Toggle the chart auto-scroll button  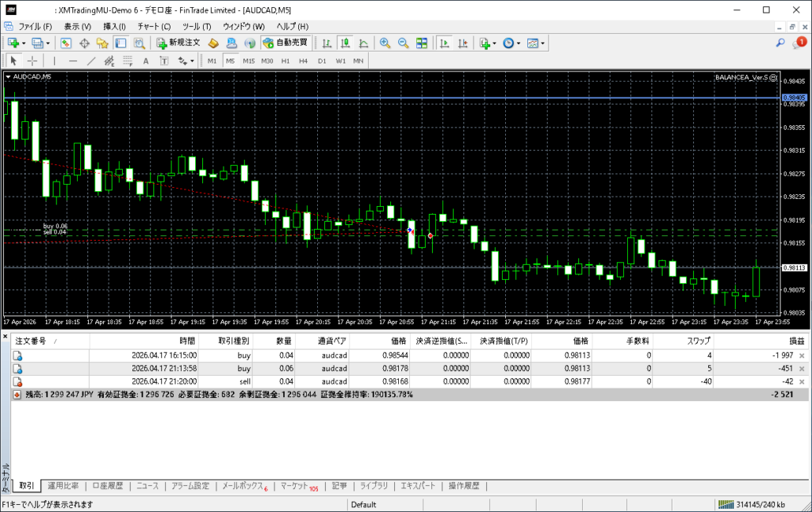tap(444, 43)
